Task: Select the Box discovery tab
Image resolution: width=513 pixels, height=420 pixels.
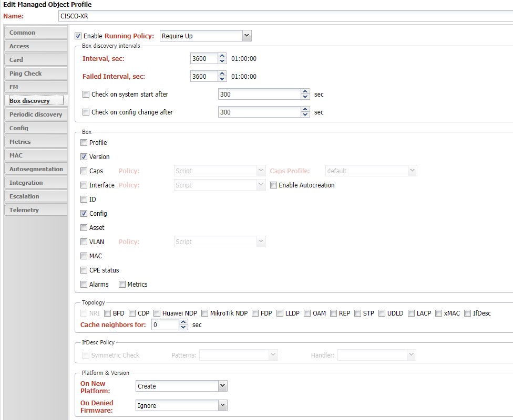Action: pos(36,101)
